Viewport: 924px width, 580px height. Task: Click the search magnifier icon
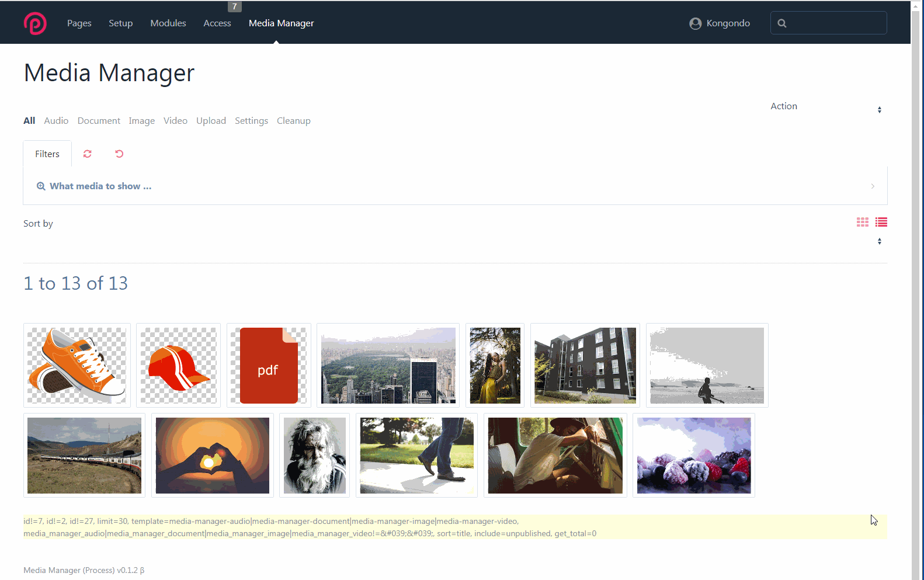click(x=782, y=23)
